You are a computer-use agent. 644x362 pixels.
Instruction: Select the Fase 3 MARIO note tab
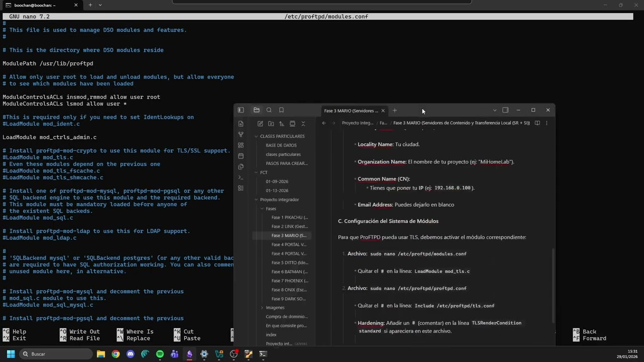point(351,111)
